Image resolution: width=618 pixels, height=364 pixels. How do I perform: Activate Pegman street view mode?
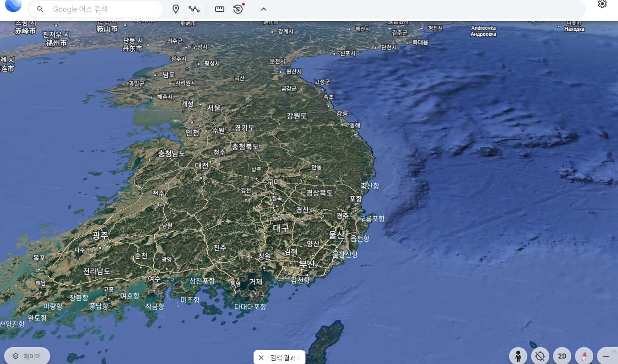[x=518, y=356]
